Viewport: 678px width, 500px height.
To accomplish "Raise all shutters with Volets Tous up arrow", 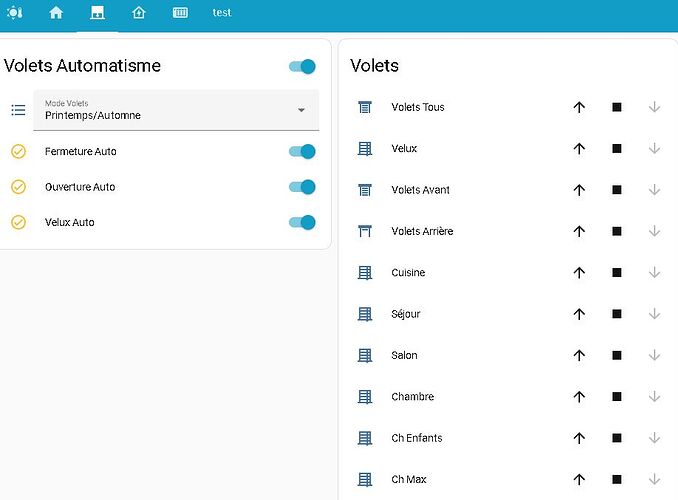I will [579, 107].
